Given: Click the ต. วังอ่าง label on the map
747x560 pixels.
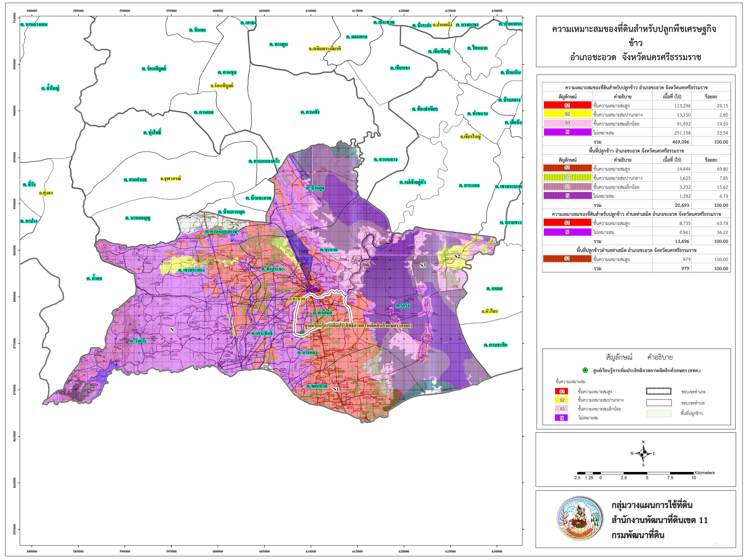Looking at the screenshot, I should [138, 341].
